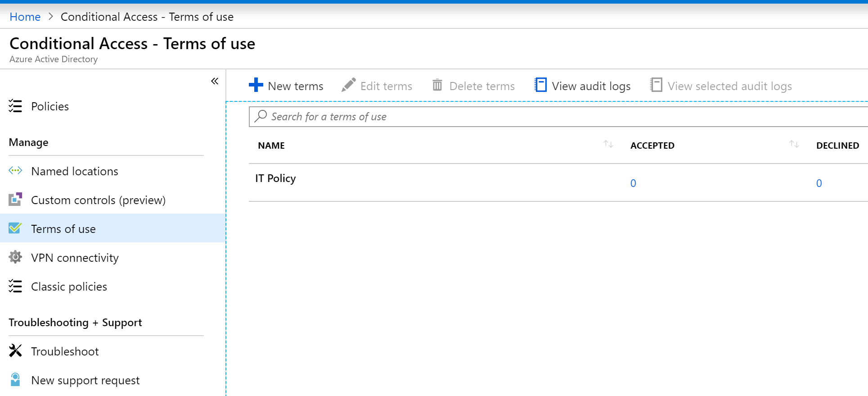Collapse the left navigation sidebar

[215, 81]
